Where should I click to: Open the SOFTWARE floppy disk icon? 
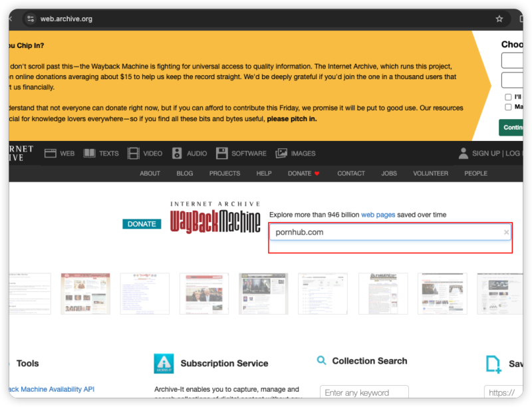click(222, 154)
